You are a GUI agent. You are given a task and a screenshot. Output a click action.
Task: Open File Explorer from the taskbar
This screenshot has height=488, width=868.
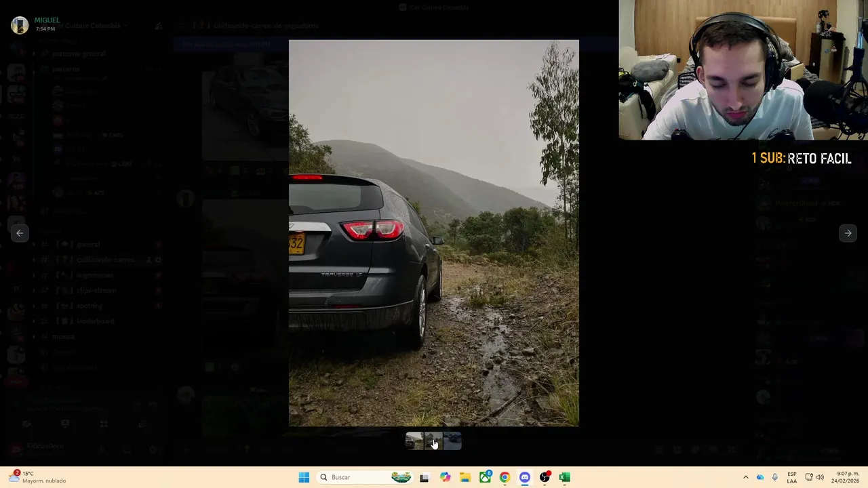pos(465,477)
